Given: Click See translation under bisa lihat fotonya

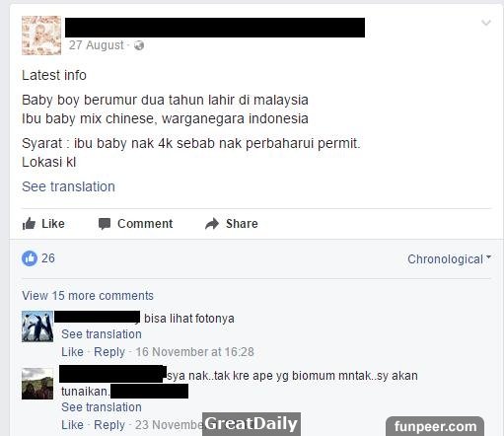Looking at the screenshot, I should pyautogui.click(x=102, y=334).
